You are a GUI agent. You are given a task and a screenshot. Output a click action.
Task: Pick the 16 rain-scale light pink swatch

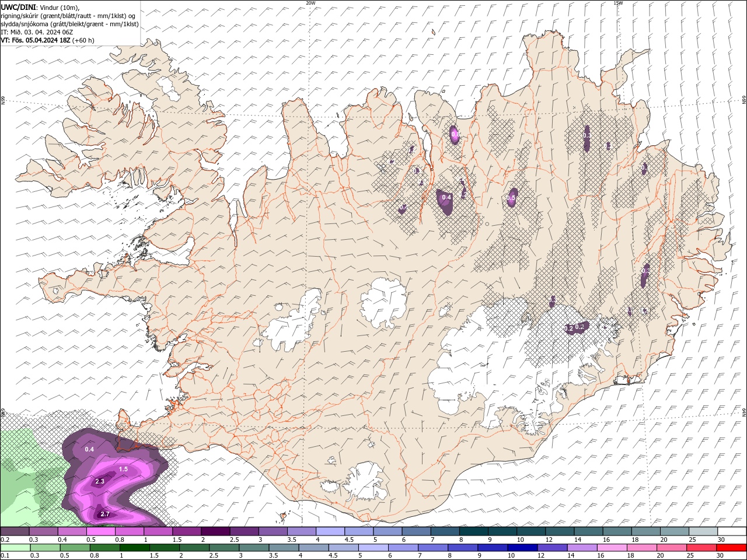[612, 548]
